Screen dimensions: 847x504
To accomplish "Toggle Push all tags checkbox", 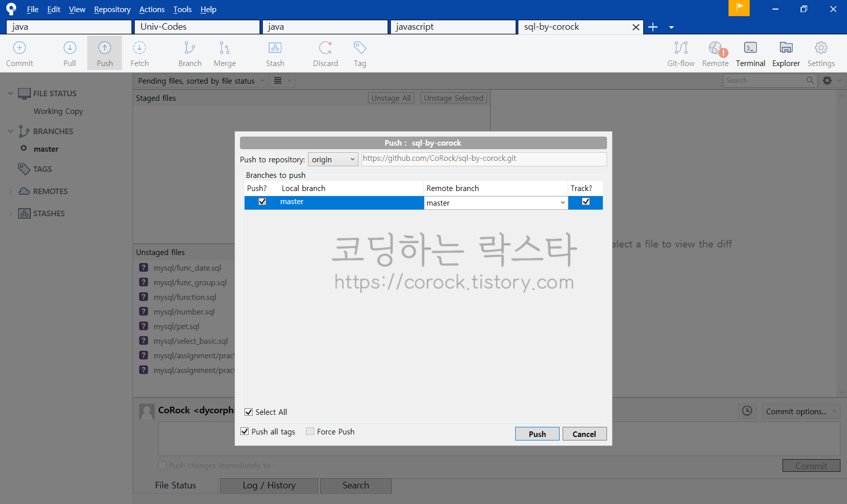I will (245, 431).
